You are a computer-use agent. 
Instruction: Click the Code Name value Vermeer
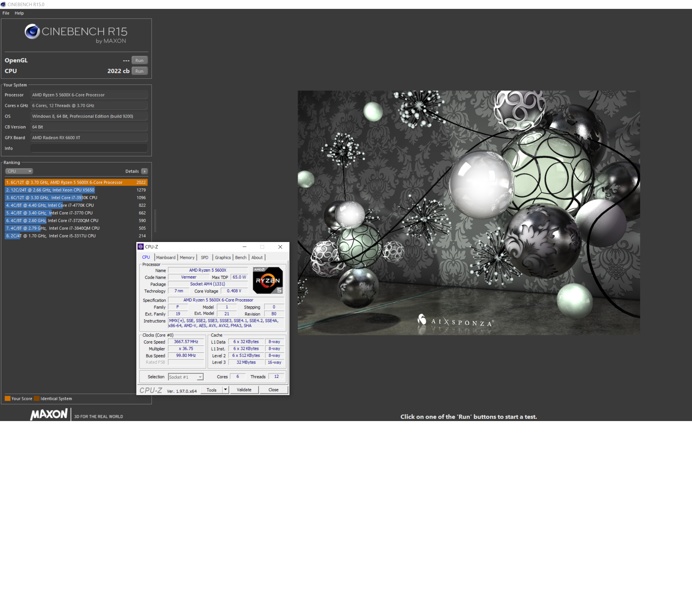click(x=189, y=277)
